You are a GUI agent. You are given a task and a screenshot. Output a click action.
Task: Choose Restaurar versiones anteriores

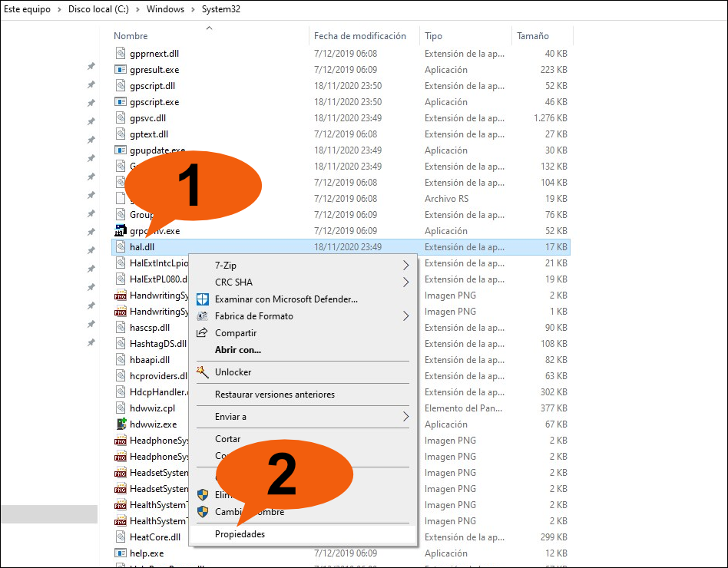pos(274,395)
